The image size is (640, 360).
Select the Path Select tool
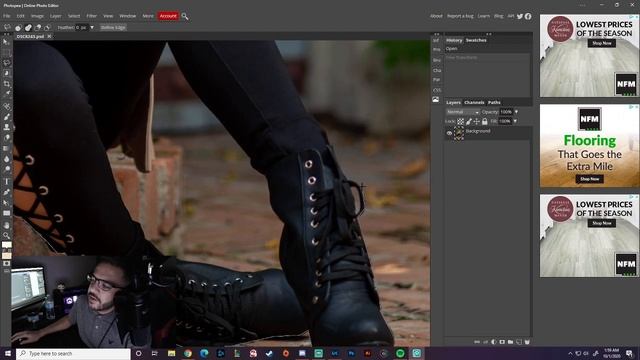coord(6,203)
